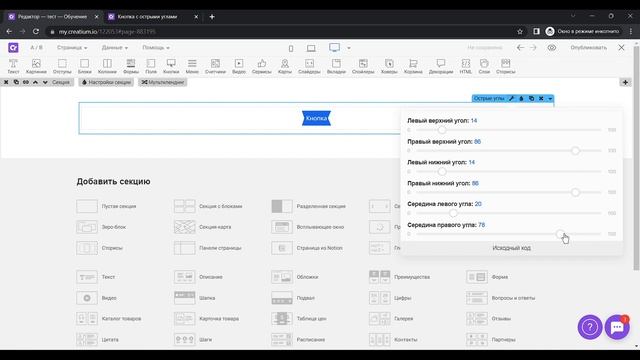The width and height of the screenshot is (640, 360).
Task: Select the Меню tool in the toolbar
Action: pyautogui.click(x=192, y=66)
